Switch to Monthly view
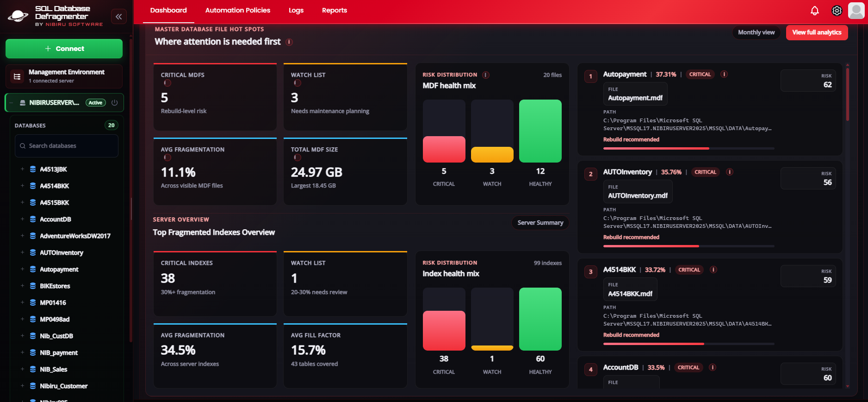The image size is (868, 402). 756,32
